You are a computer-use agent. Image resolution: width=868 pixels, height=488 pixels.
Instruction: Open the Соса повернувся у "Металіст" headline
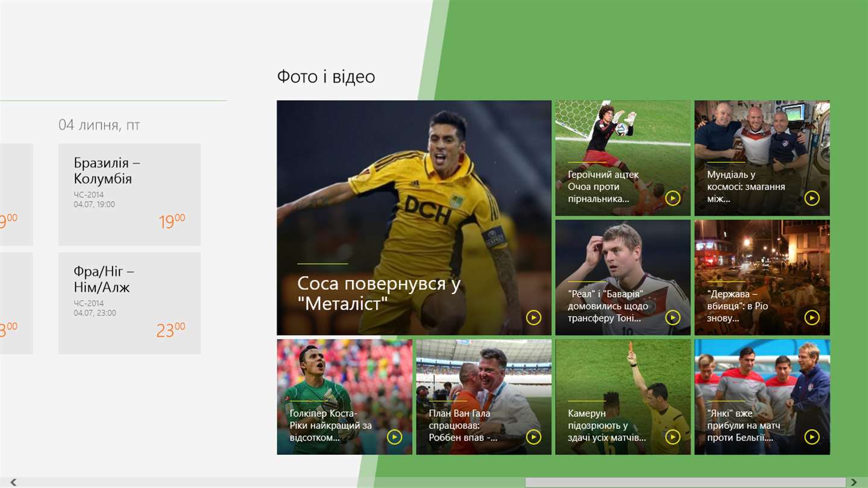point(379,293)
